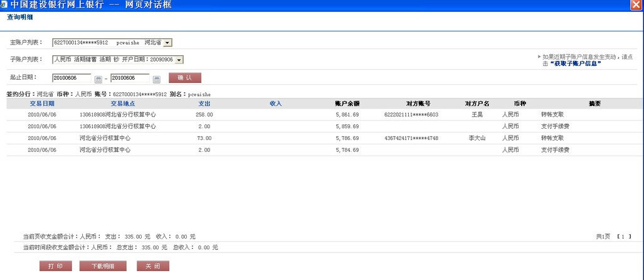The width and height of the screenshot is (644, 280).
Task: Click the 下载明细 button
Action: pos(103,266)
